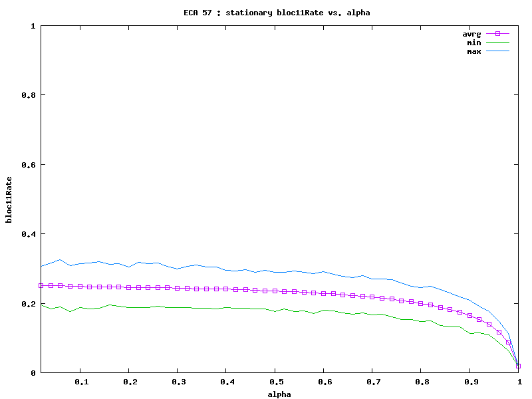Click the x-axis tick label 0.3
The width and height of the screenshot is (532, 399).
click(x=178, y=382)
